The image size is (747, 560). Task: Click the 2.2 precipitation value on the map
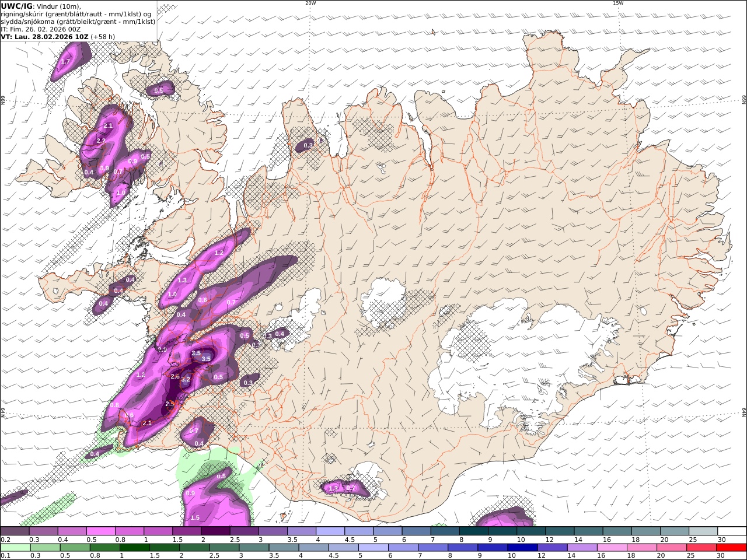click(x=101, y=141)
